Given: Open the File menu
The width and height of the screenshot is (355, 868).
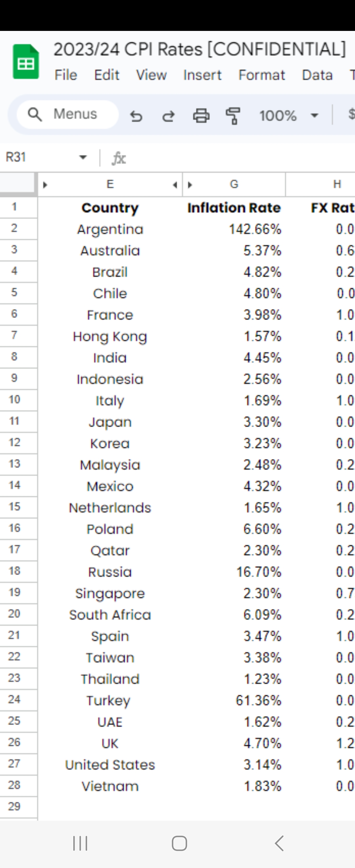Looking at the screenshot, I should 66,75.
